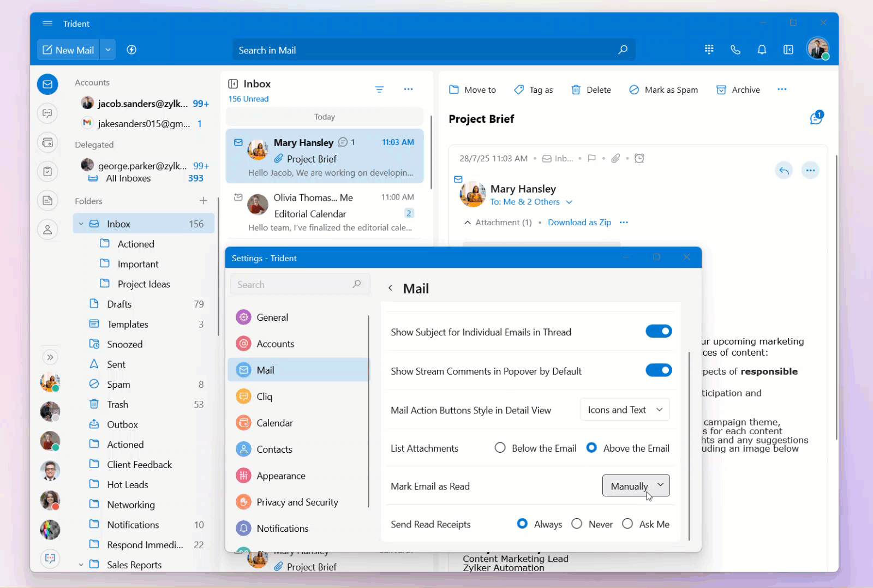This screenshot has width=873, height=588.
Task: Click the Settings Search input field
Action: [x=300, y=285]
